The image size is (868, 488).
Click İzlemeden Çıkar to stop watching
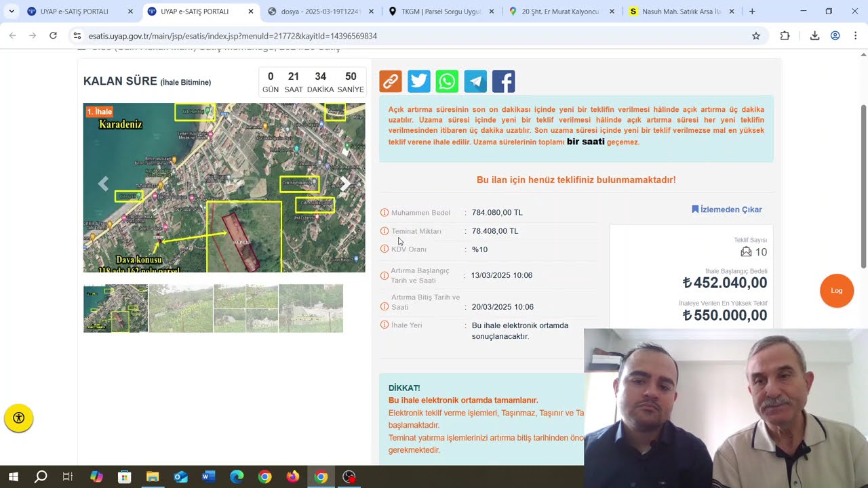tap(727, 209)
